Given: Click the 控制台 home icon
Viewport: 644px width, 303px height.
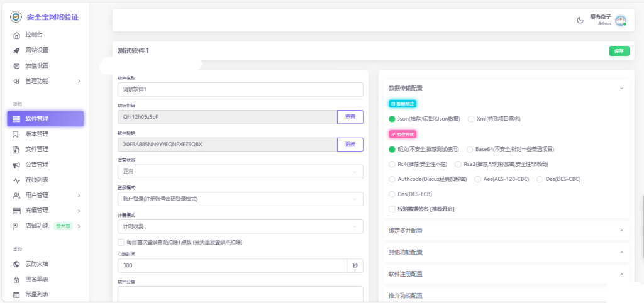Looking at the screenshot, I should [x=16, y=35].
